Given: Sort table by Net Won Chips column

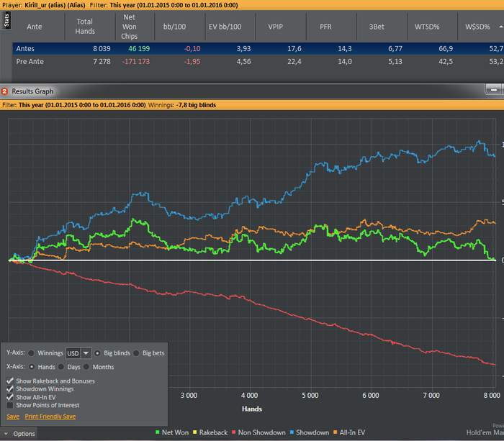Looking at the screenshot, I should [x=130, y=27].
